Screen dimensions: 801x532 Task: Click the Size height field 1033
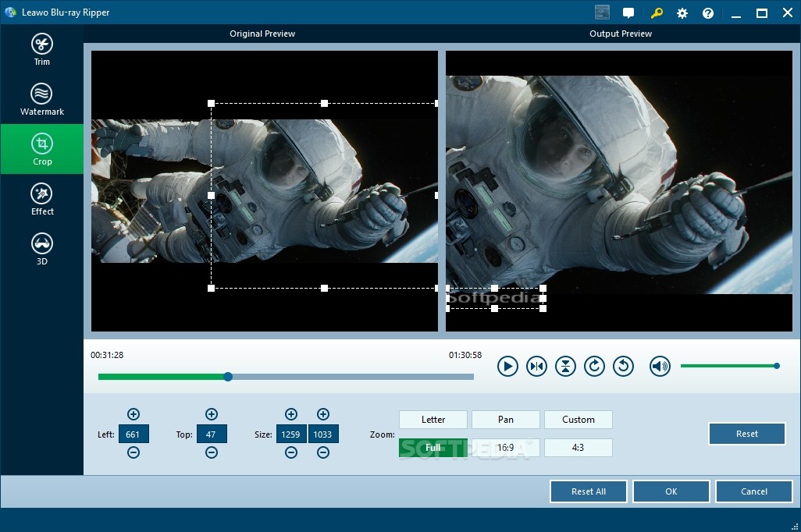[x=323, y=434]
